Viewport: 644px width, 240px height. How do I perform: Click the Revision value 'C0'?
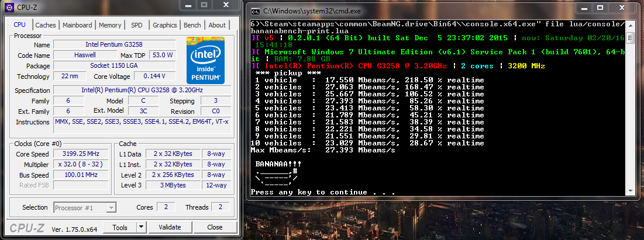click(x=216, y=111)
